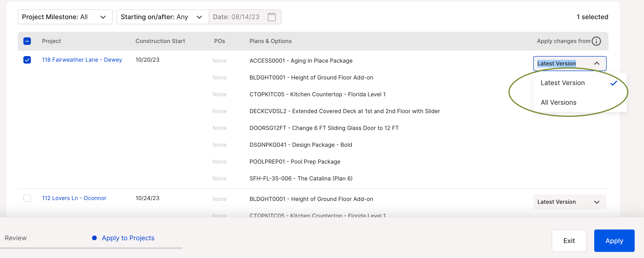Open the 112 Lovers Ln - Oconnor project link
Image resolution: width=644 pixels, height=258 pixels.
[x=74, y=198]
